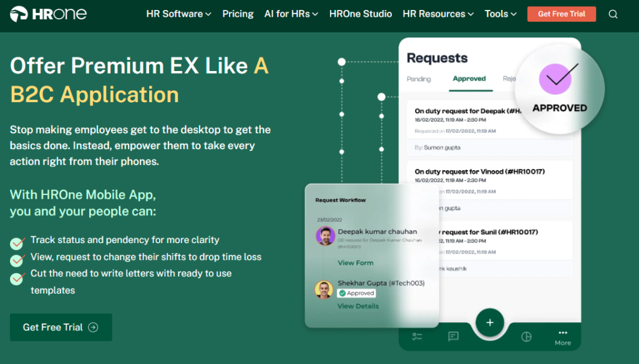The image size is (639, 364).
Task: Open the chat message icon in the phone's bottom bar
Action: pyautogui.click(x=453, y=337)
